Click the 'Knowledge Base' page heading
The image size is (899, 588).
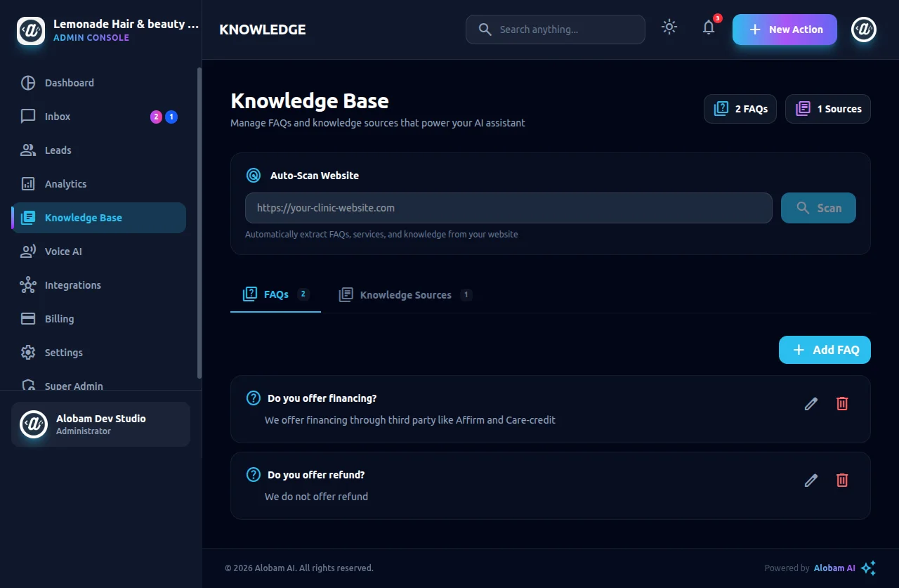(310, 100)
